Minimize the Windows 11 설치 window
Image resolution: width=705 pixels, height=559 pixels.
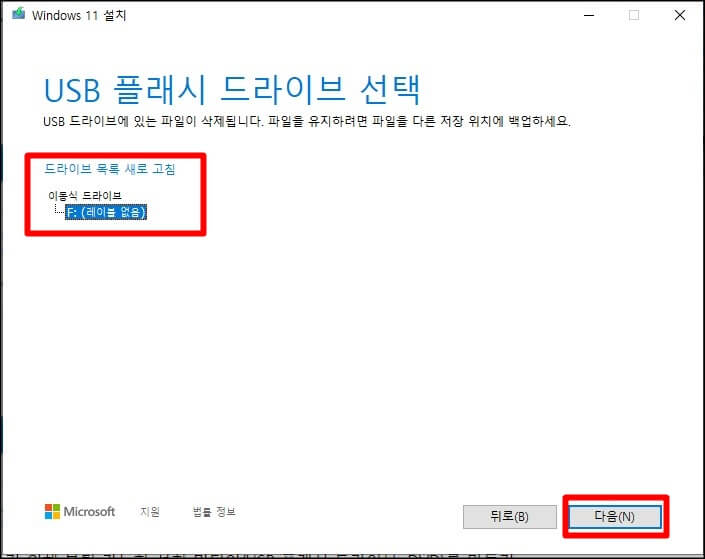pos(589,15)
